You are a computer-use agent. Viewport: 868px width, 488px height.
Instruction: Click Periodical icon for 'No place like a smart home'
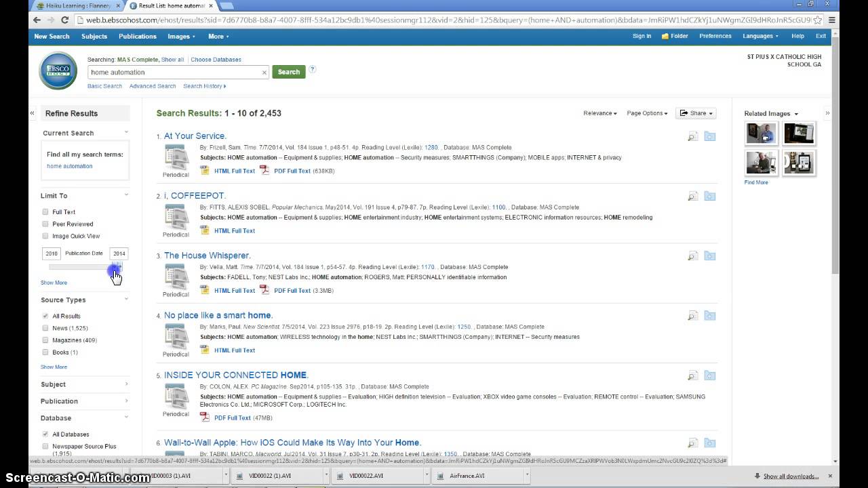176,336
